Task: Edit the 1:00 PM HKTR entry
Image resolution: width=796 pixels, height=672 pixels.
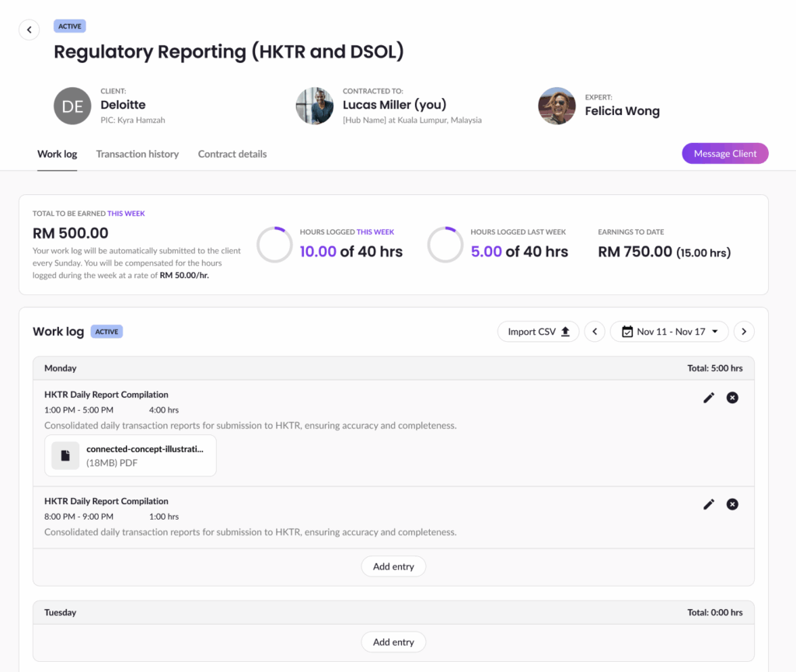Action: click(x=708, y=398)
